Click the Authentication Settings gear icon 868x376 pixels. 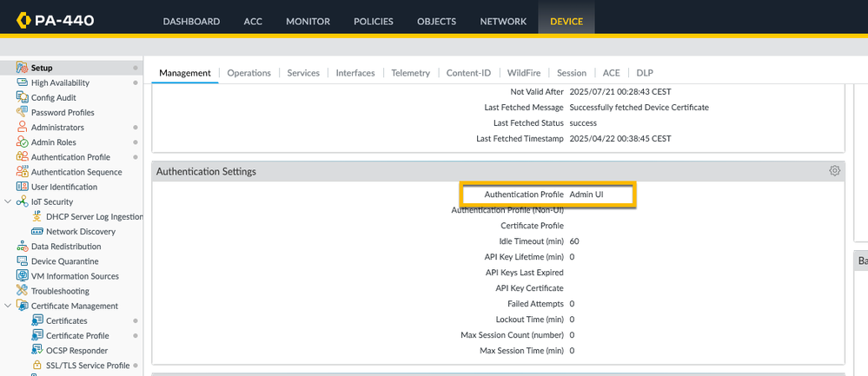pos(834,171)
